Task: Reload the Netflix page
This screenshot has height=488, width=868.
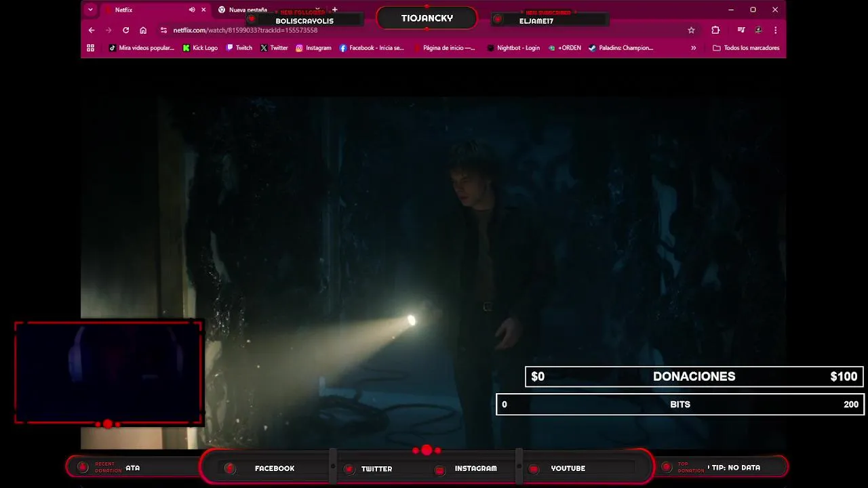Action: (x=125, y=30)
